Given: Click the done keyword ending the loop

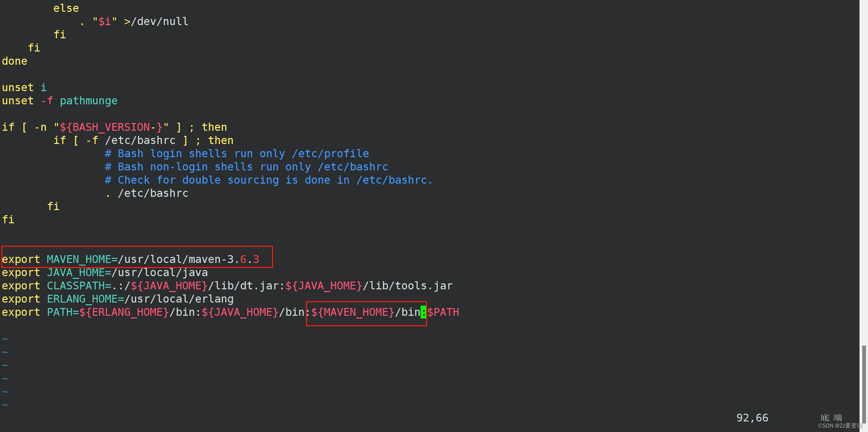Looking at the screenshot, I should click(14, 61).
